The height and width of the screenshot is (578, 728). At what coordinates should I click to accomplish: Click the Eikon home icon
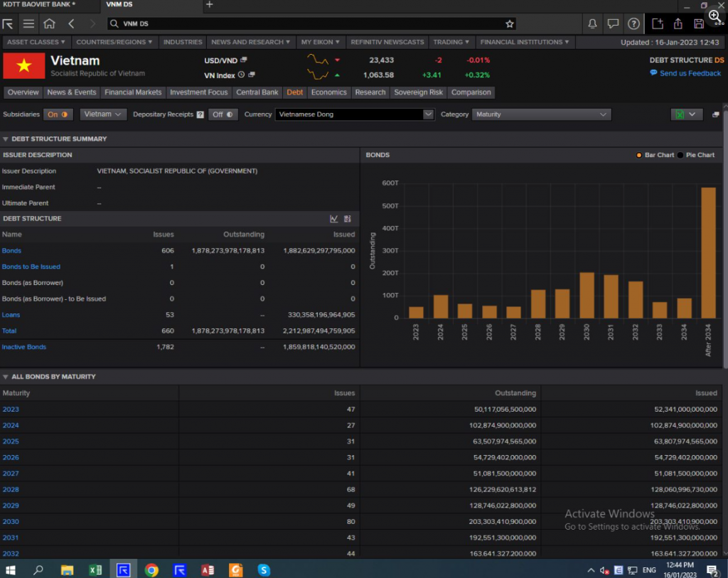point(49,23)
